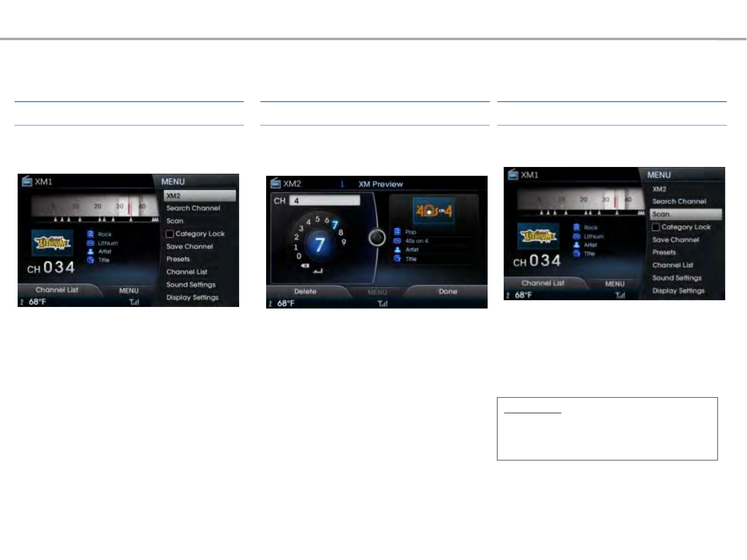Select the highlighted XM2 menu entry on the left screen
The height and width of the screenshot is (560, 747).
[200, 195]
